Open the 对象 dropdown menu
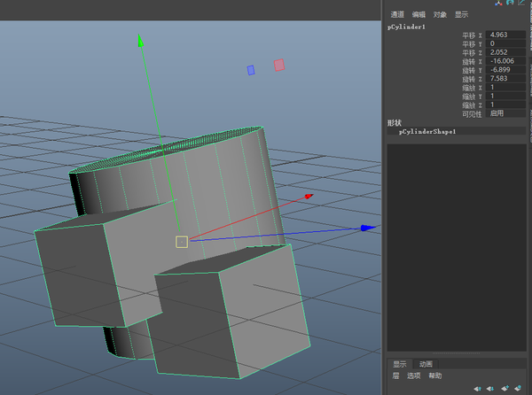Viewport: 532px width, 395px height. (440, 14)
